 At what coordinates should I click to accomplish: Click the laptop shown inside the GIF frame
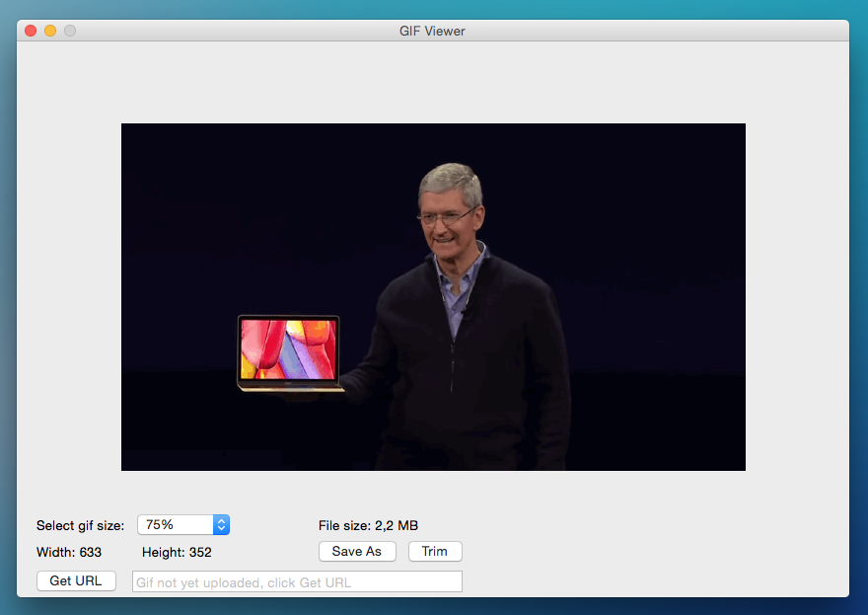coord(287,352)
